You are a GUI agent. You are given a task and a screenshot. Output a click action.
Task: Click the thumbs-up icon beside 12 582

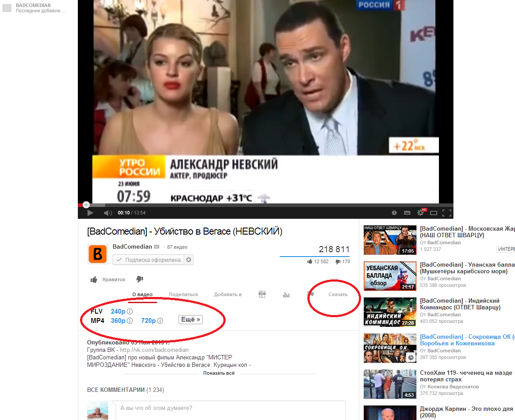pyautogui.click(x=310, y=261)
